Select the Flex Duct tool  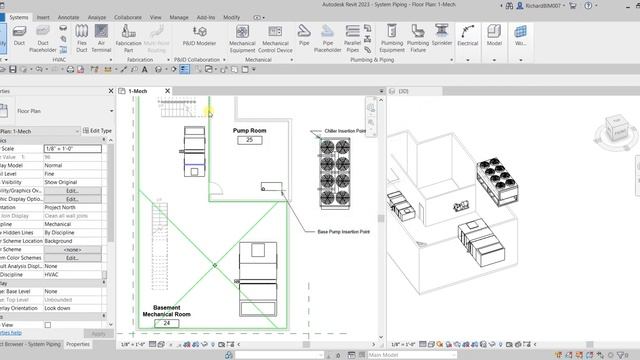82,38
